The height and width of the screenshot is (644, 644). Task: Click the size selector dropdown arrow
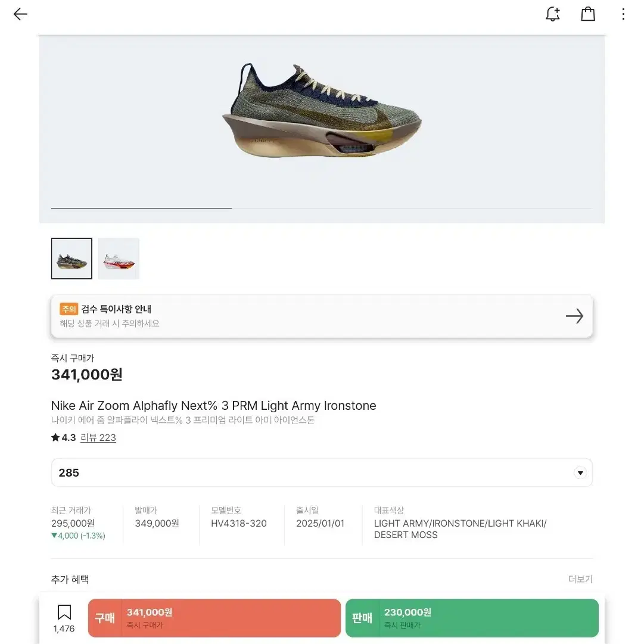580,473
